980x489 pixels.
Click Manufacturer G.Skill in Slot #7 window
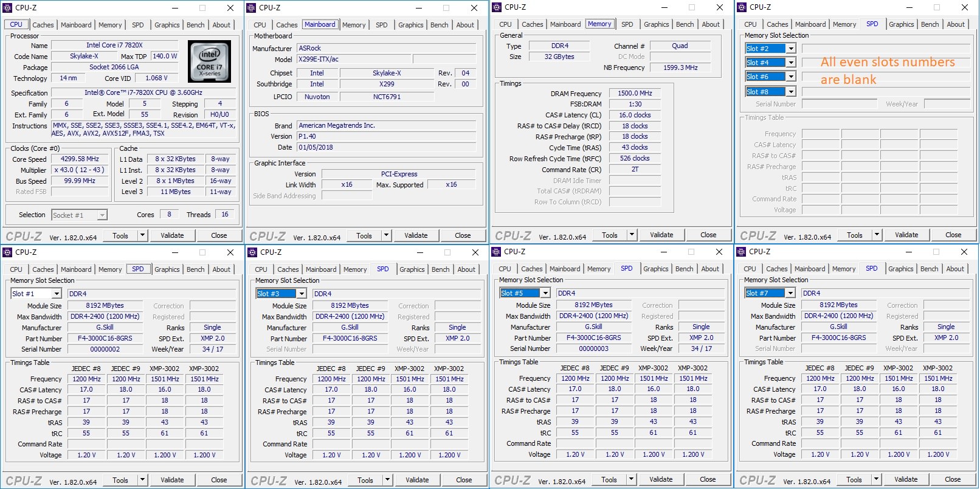838,327
